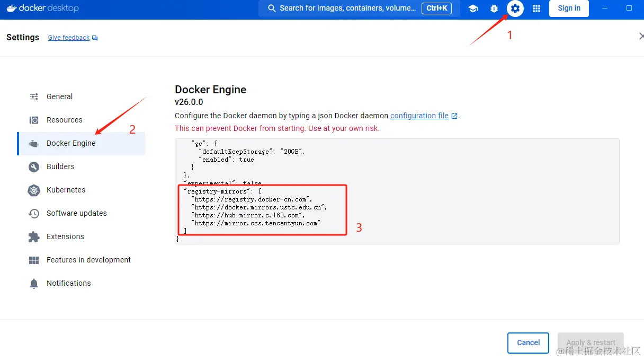Open the Builders settings section
The width and height of the screenshot is (644, 360).
point(81,166)
